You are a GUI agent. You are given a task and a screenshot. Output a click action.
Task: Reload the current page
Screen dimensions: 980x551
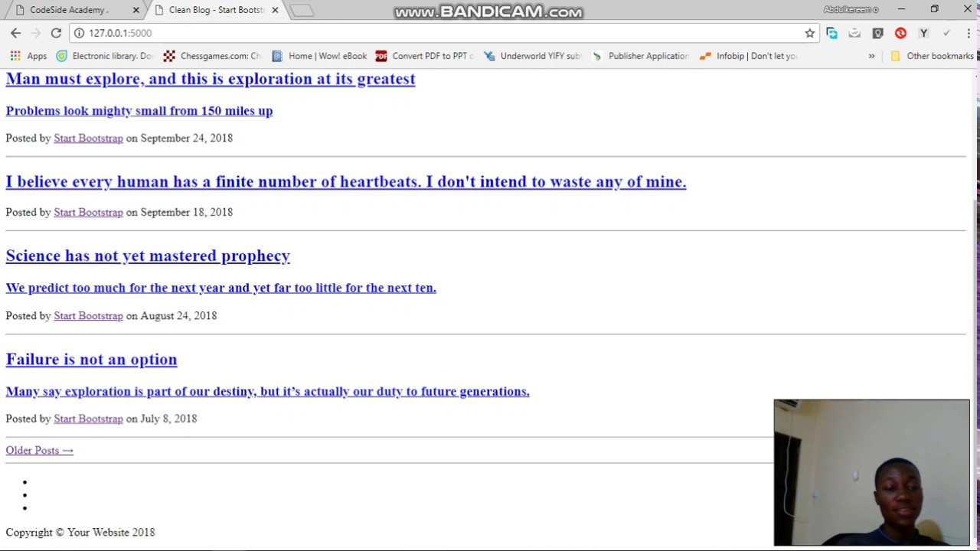click(56, 33)
